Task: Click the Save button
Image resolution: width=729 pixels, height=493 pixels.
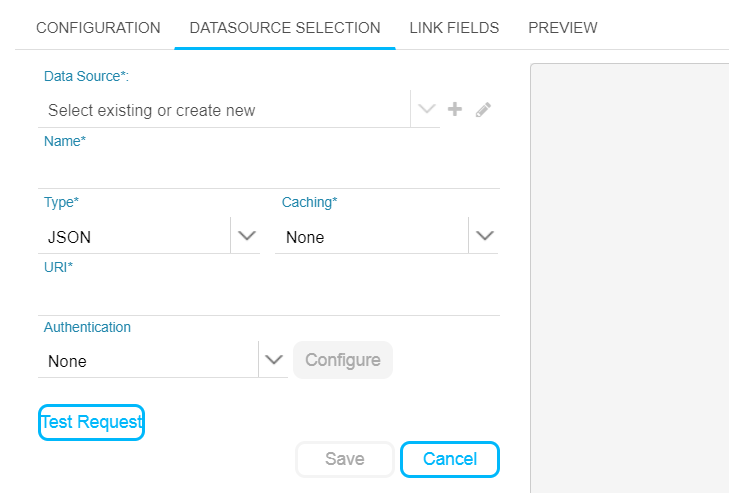Action: click(x=345, y=459)
